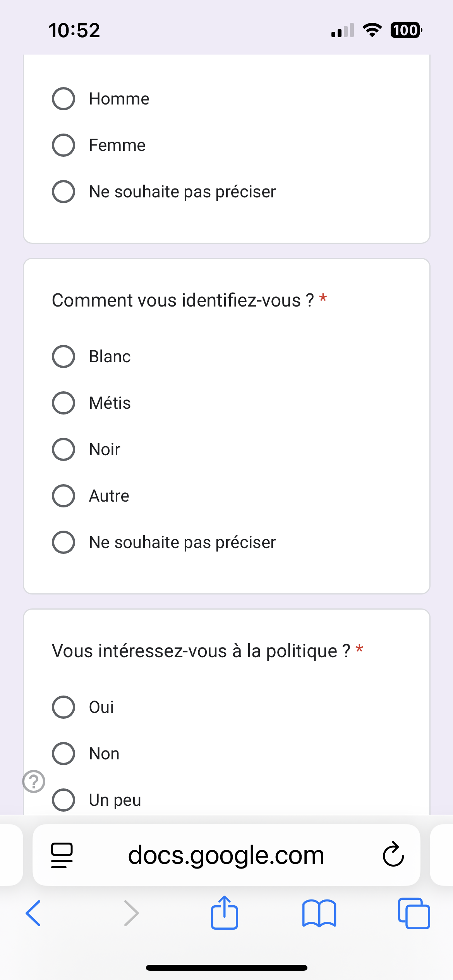Open page settings reader icon

pyautogui.click(x=62, y=855)
